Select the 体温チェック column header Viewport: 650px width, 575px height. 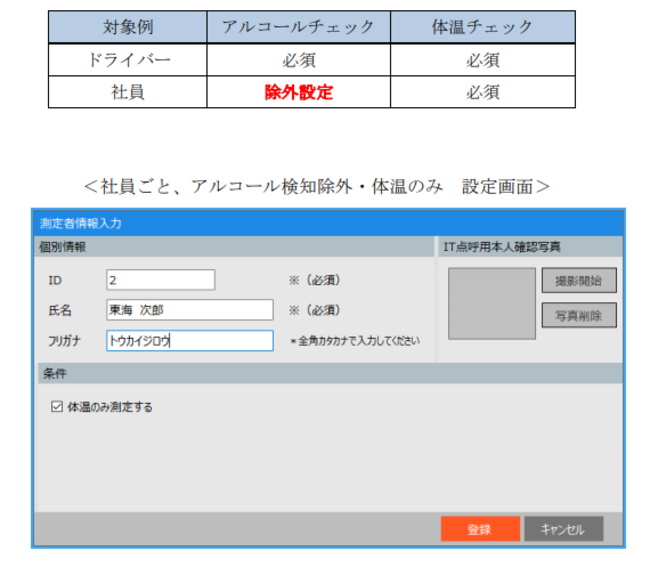coord(482,27)
